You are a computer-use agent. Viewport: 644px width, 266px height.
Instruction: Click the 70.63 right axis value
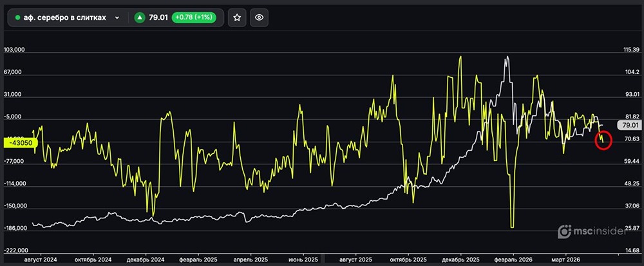click(x=632, y=139)
